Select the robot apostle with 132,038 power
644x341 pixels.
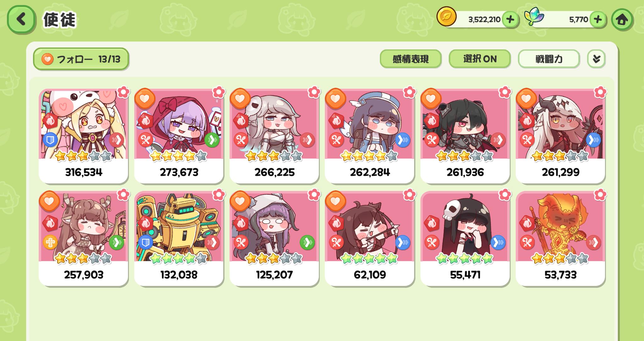coord(179,238)
